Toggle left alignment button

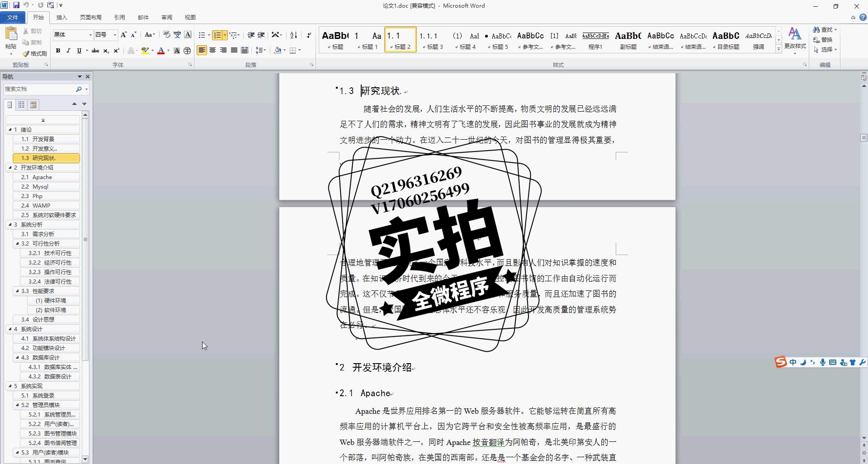tap(202, 50)
